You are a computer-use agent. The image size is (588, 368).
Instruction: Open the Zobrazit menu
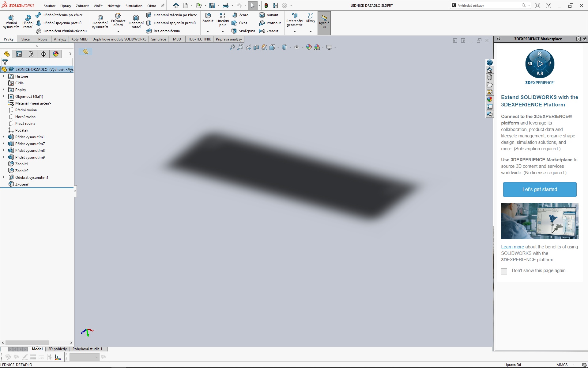82,6
